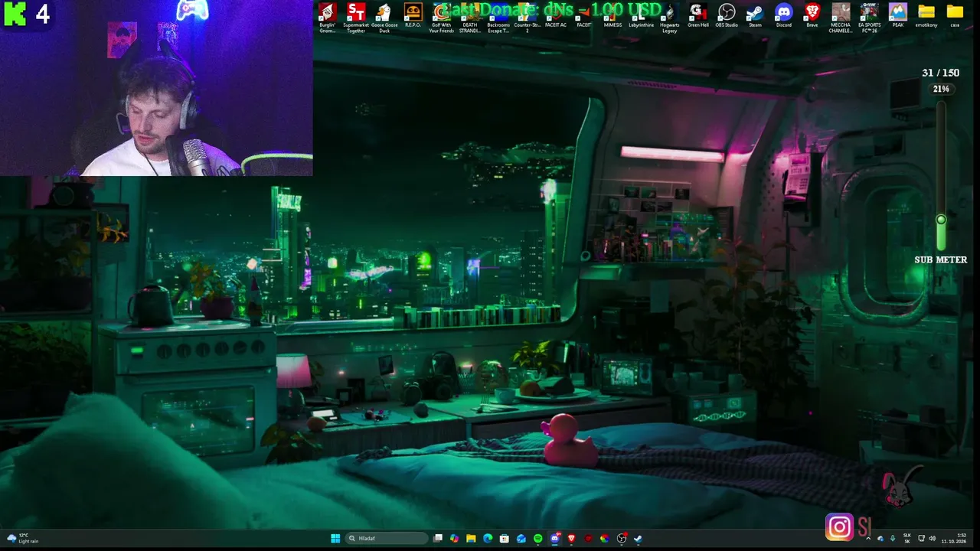
Task: Open the OneDrive tray icon
Action: coord(880,539)
